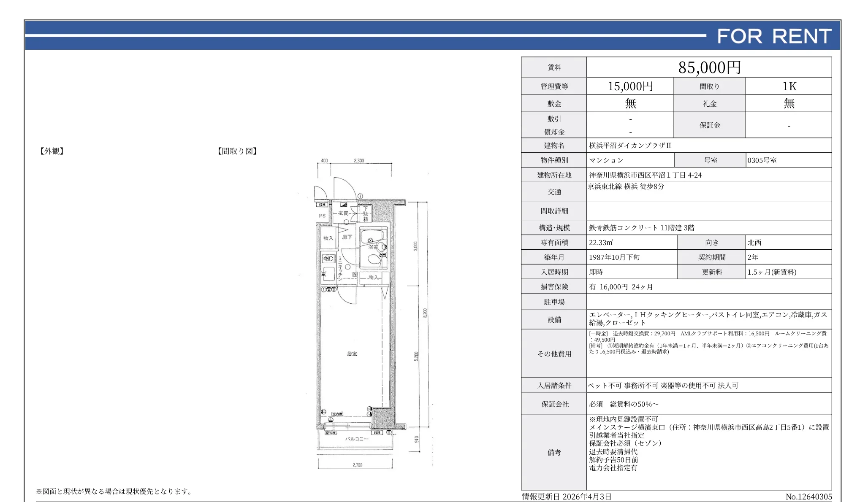Select the 【外観】 section header
This screenshot has width=868, height=502.
tap(51, 151)
